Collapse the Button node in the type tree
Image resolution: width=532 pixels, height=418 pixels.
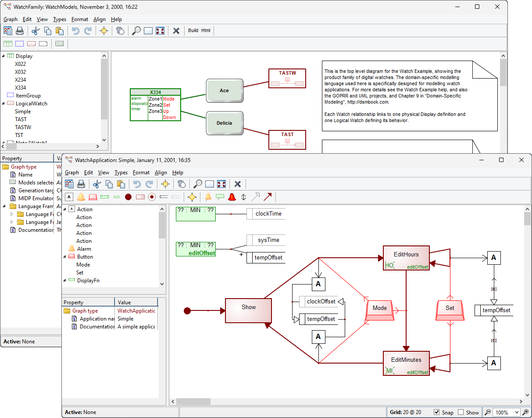coord(65,256)
